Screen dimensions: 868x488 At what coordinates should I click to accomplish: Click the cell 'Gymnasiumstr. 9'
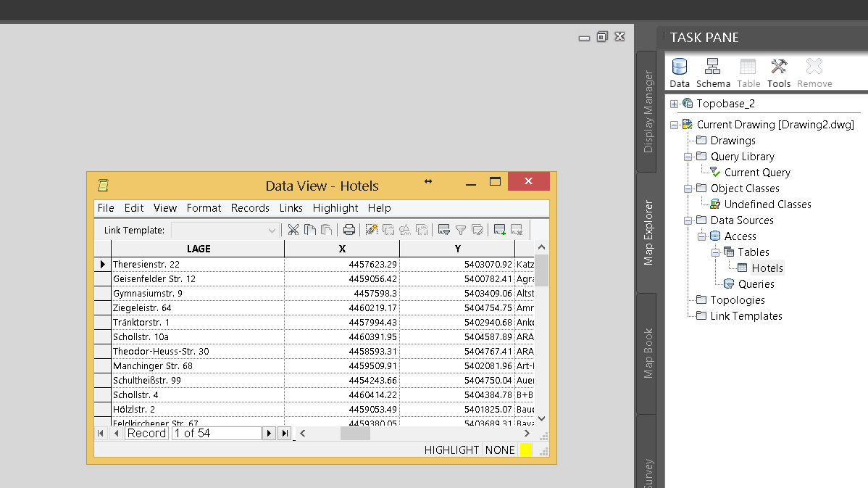click(x=198, y=293)
